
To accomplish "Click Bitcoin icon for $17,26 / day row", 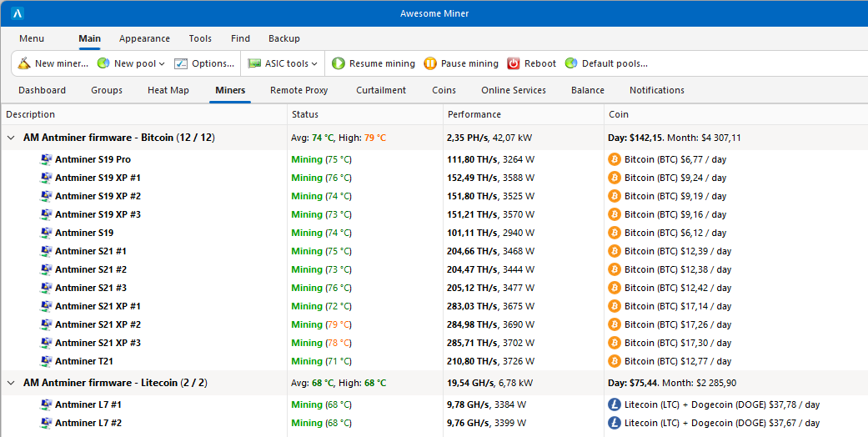I will tap(615, 324).
